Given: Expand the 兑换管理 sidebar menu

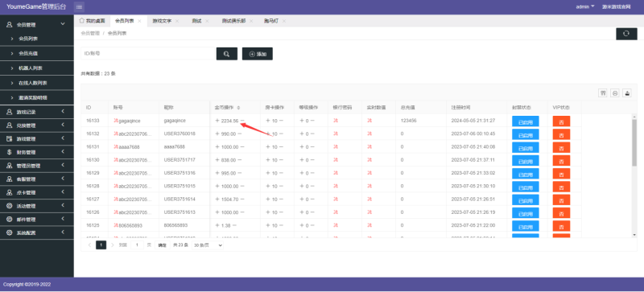Looking at the screenshot, I should [37, 125].
